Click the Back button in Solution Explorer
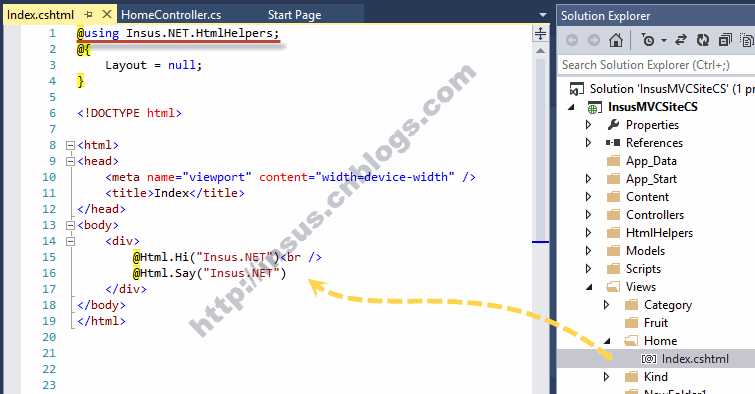Viewport: 755px width, 394px height. 572,40
